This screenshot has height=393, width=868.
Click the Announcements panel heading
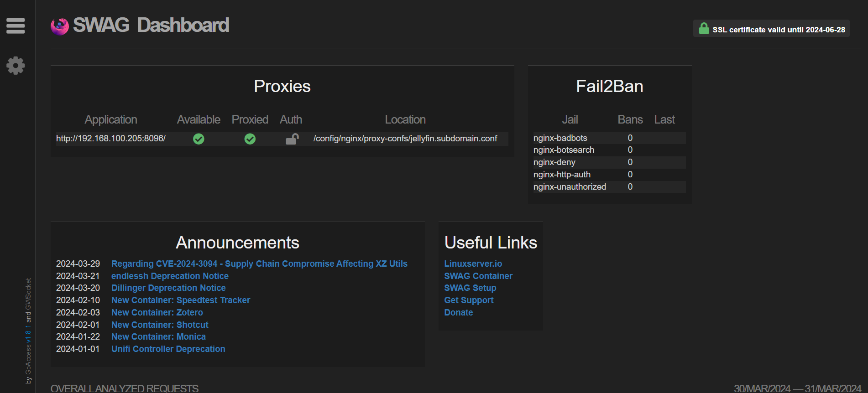tap(238, 243)
